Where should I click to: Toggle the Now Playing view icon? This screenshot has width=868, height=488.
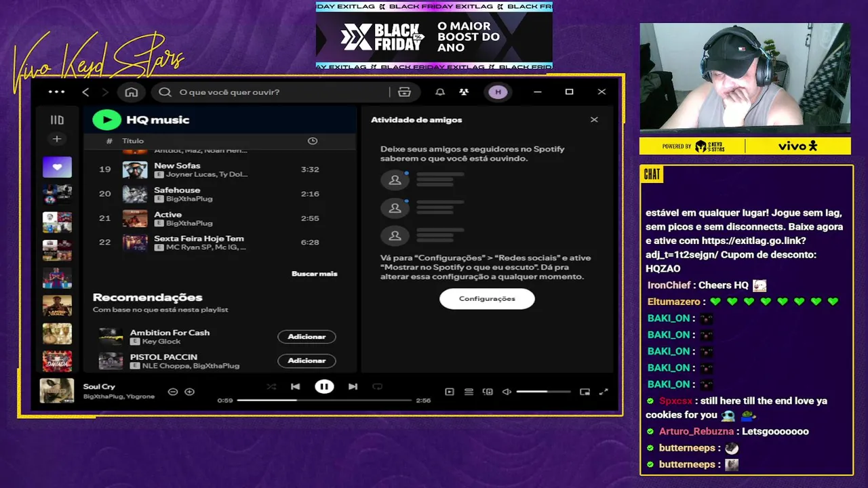click(449, 392)
